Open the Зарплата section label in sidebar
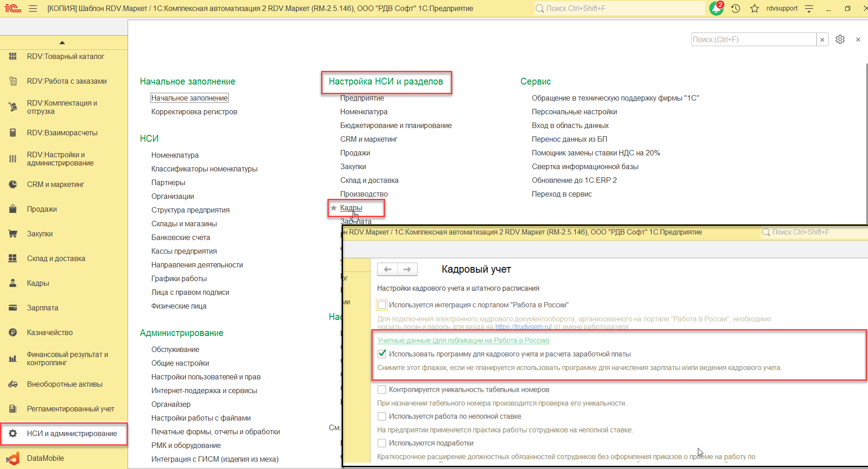868x469 pixels. [x=43, y=308]
